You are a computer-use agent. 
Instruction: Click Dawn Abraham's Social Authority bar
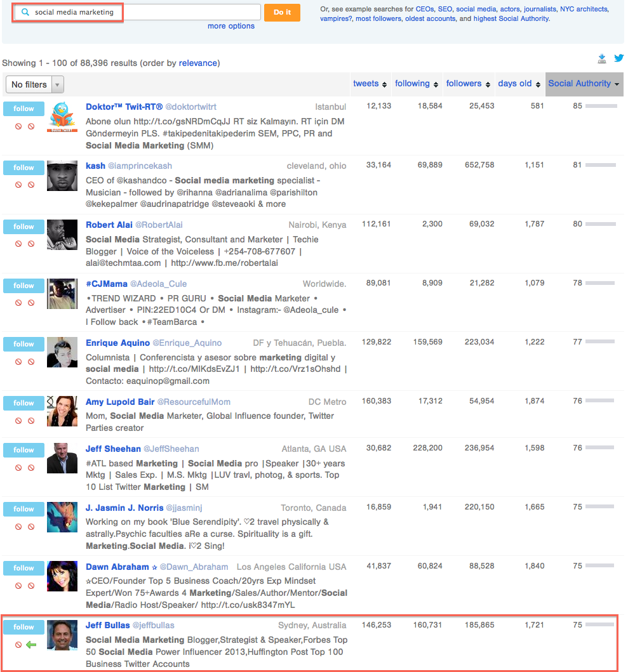coord(599,566)
